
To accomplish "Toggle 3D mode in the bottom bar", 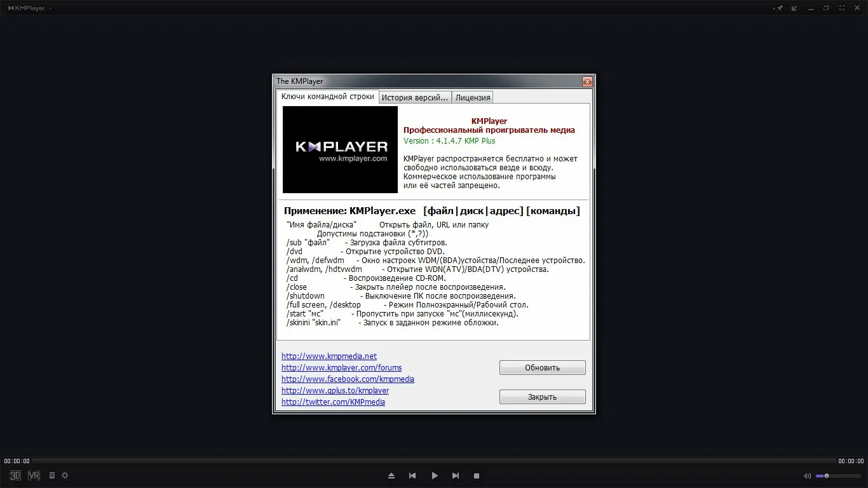I will pos(15,475).
